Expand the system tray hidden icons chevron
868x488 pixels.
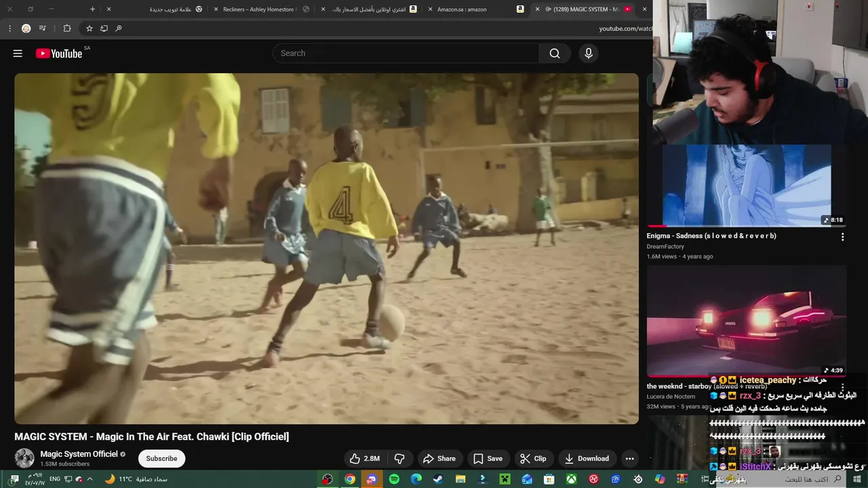click(x=90, y=479)
